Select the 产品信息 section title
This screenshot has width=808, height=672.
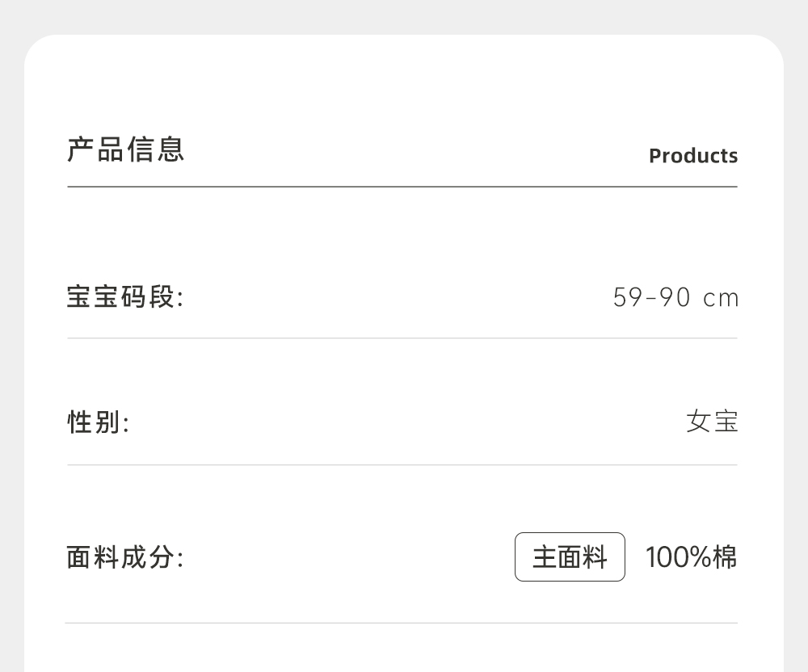[x=126, y=149]
